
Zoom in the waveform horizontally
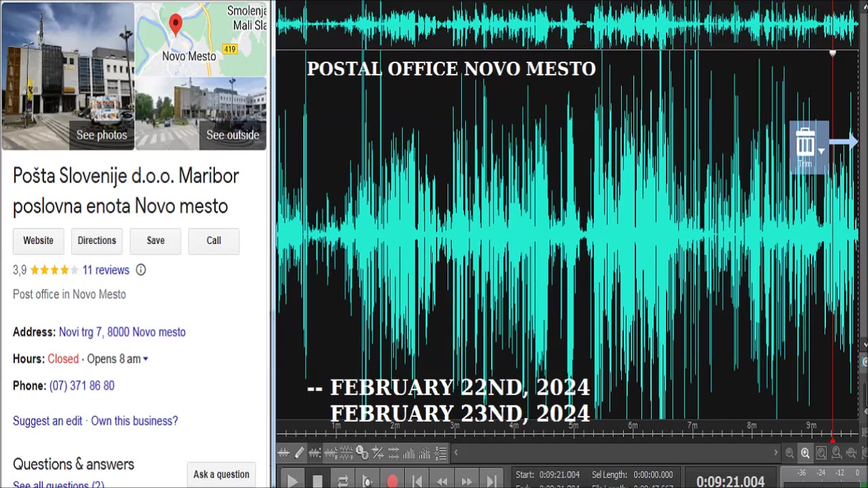click(806, 453)
